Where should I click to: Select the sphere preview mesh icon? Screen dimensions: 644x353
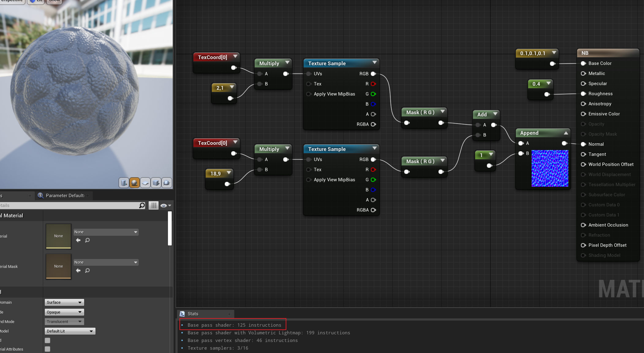pos(135,182)
